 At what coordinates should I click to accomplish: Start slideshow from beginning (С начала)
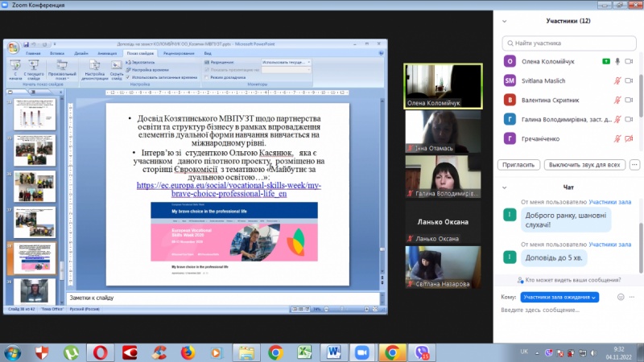[14, 66]
